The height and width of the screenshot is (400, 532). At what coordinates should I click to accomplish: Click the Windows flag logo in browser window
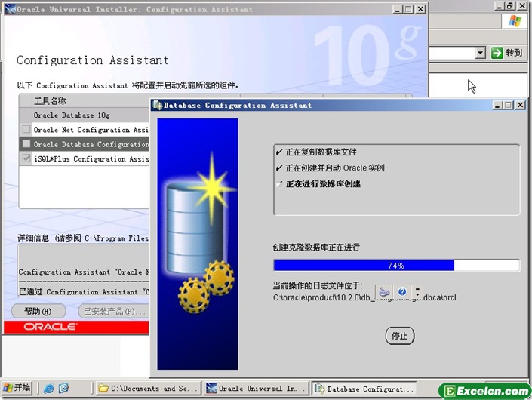515,21
